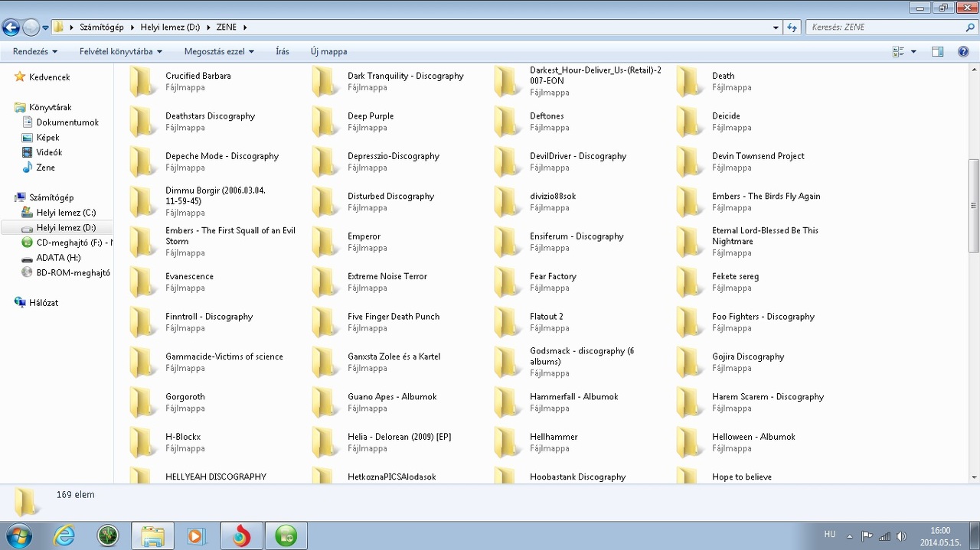Click the magnifier icon in search box
Viewport: 980px width, 550px height.
click(970, 27)
